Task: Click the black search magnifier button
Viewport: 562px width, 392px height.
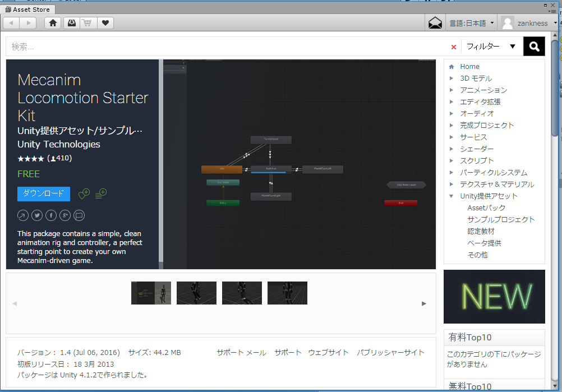Action: (534, 46)
